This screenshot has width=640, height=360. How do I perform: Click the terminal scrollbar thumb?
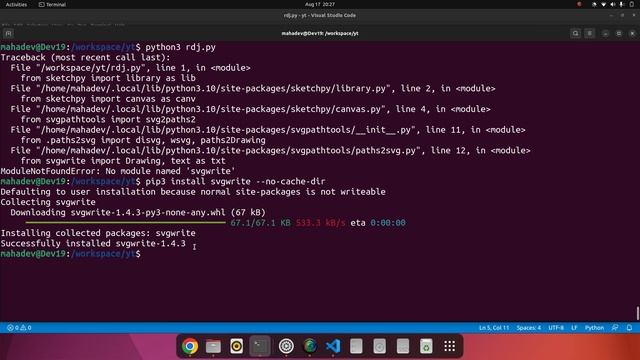tap(638, 313)
